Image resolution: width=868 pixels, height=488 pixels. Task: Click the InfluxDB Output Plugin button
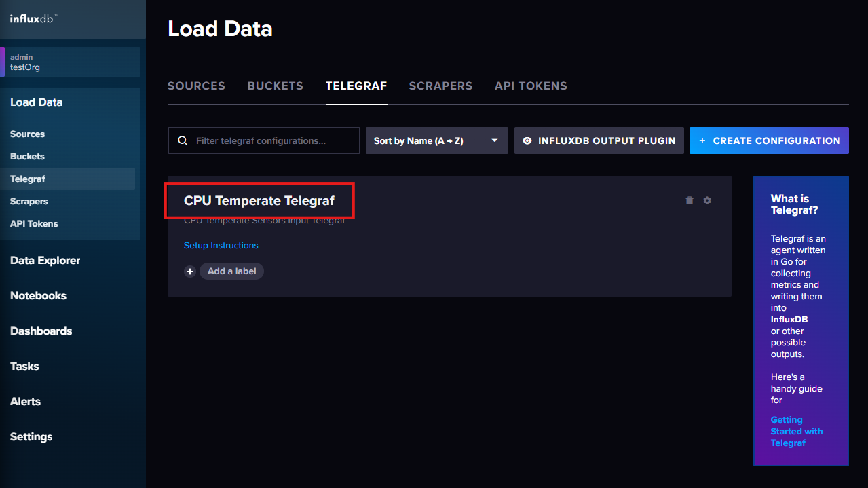pyautogui.click(x=599, y=140)
